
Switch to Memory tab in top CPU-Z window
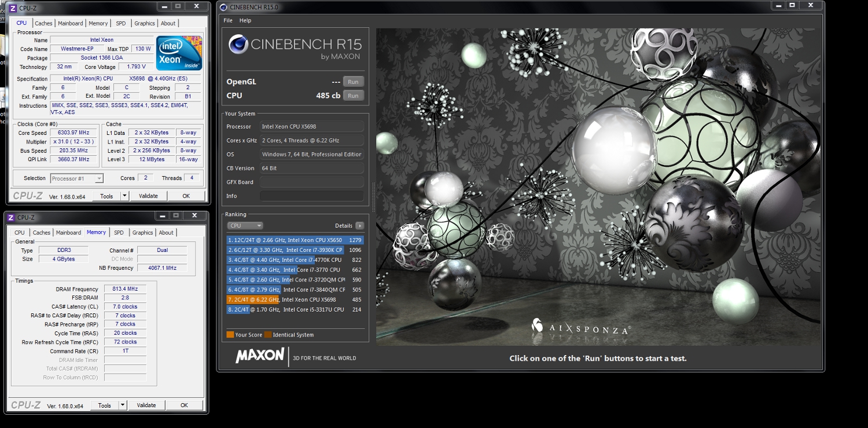pyautogui.click(x=98, y=23)
